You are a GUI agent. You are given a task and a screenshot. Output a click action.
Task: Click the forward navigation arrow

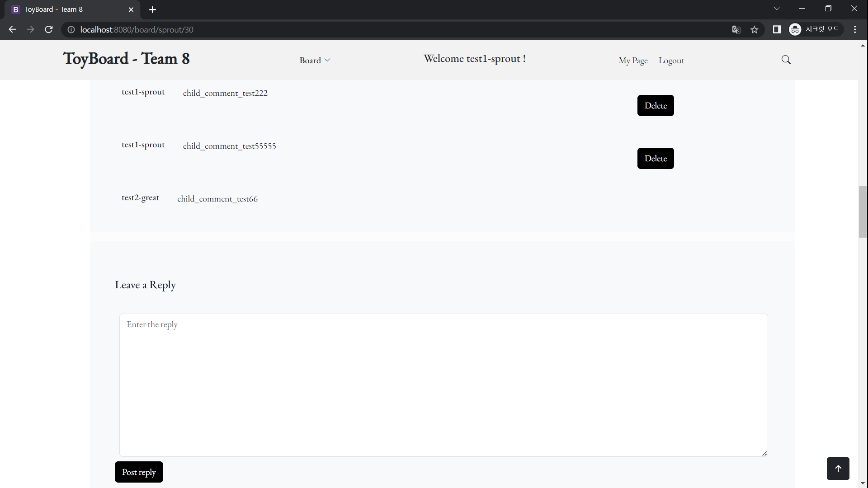coord(30,29)
